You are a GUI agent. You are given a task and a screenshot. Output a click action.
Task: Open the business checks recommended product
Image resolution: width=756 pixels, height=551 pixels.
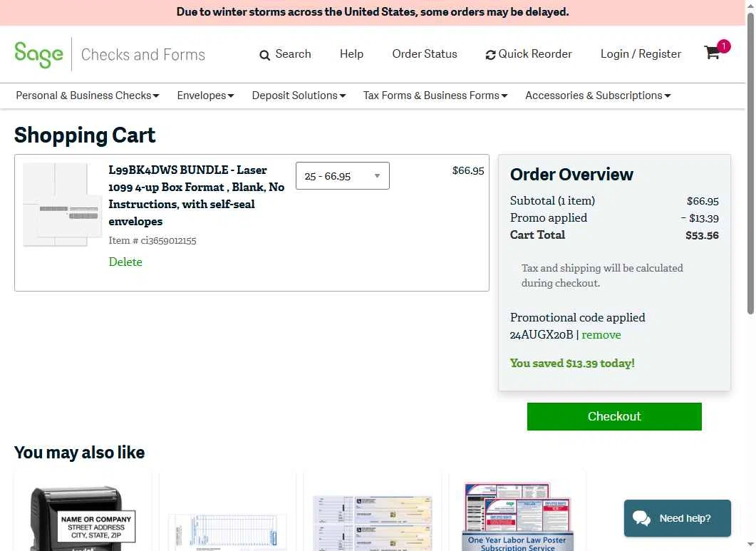click(x=372, y=523)
